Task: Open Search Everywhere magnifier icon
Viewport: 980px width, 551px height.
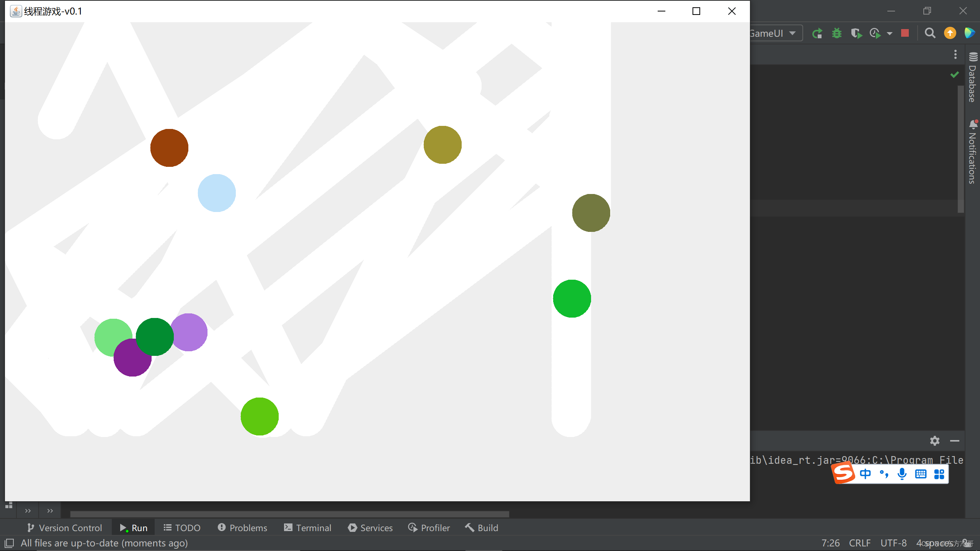Action: (x=930, y=33)
